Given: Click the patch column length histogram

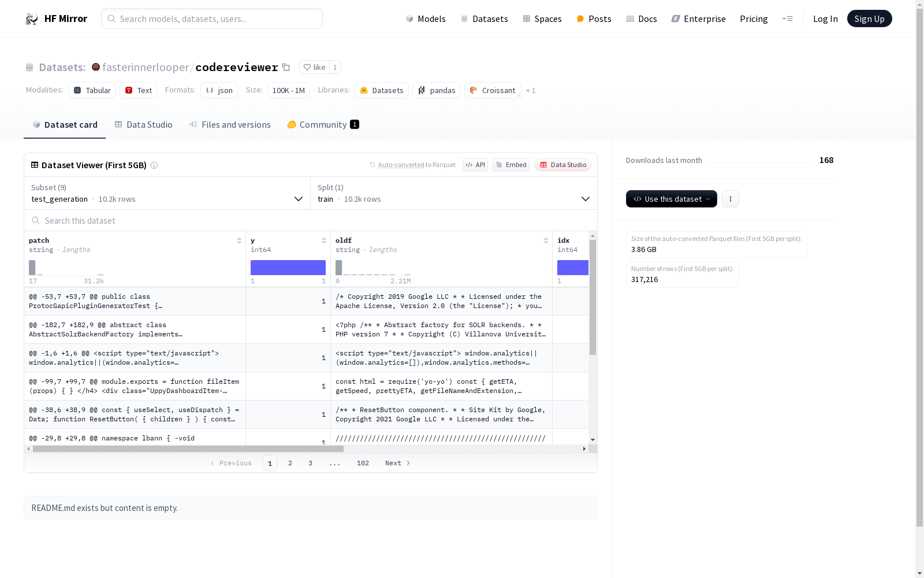Looking at the screenshot, I should pos(66,268).
